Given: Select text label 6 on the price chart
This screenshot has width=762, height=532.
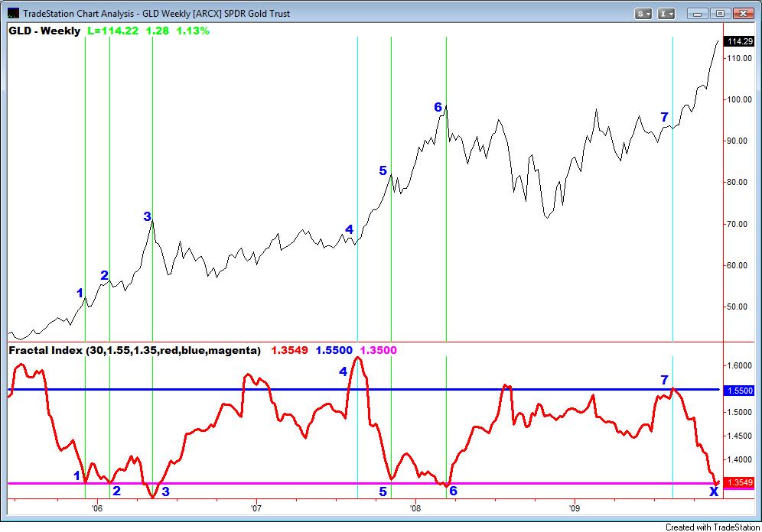Looking at the screenshot, I should (x=438, y=107).
